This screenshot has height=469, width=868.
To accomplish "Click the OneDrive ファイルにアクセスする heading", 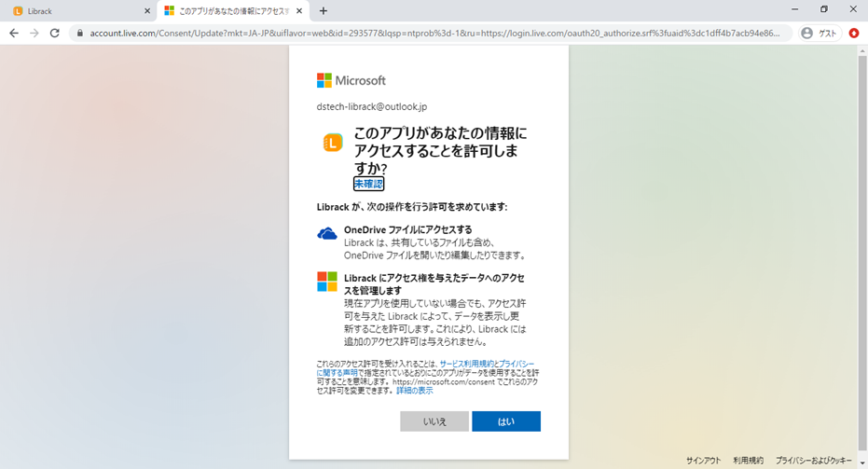I will [408, 229].
